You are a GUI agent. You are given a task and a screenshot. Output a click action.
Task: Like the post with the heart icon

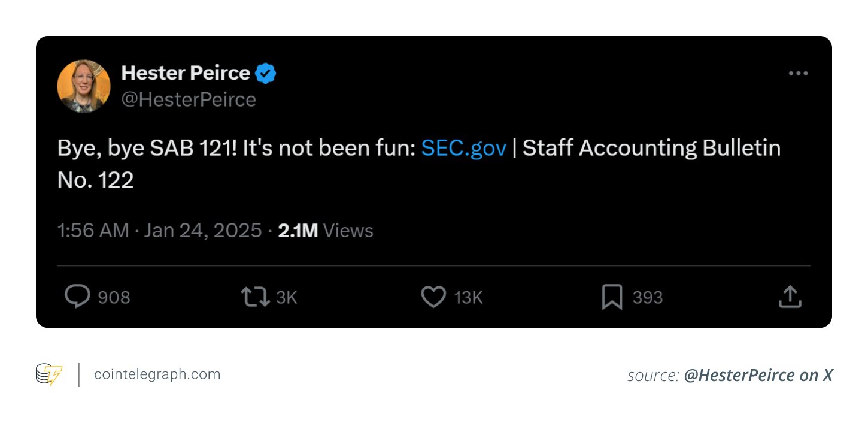coord(433,297)
